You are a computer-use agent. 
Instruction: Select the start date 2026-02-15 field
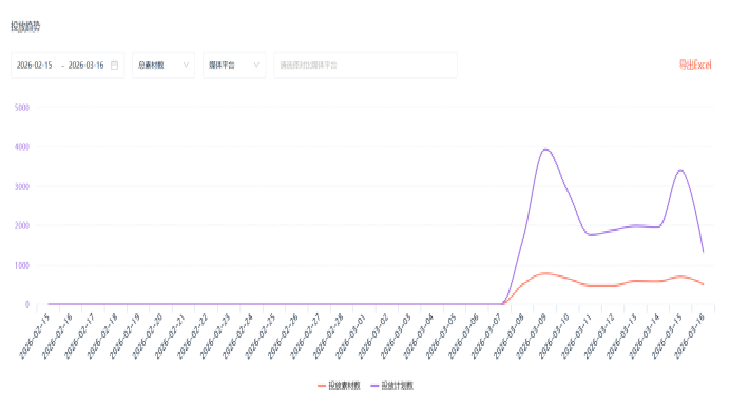click(36, 65)
